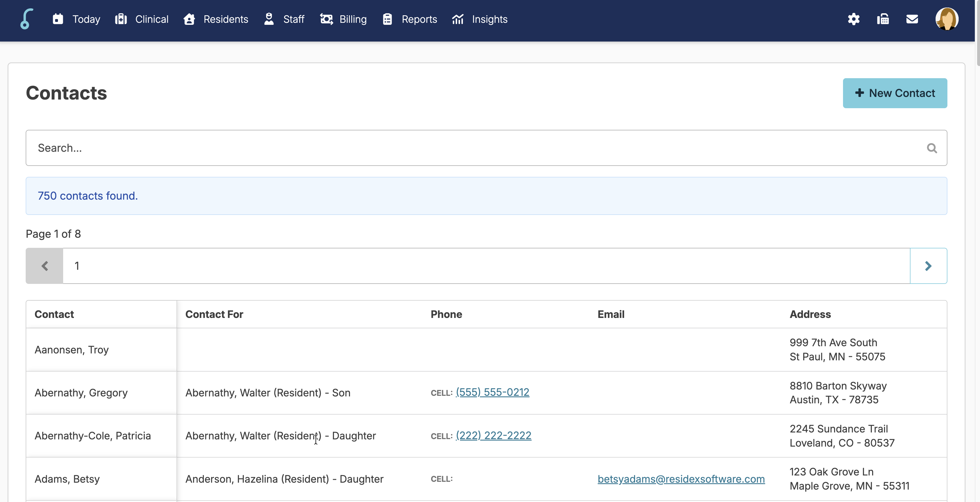Image resolution: width=980 pixels, height=502 pixels.
Task: Select contact Aanonsen, Troy
Action: tap(72, 349)
